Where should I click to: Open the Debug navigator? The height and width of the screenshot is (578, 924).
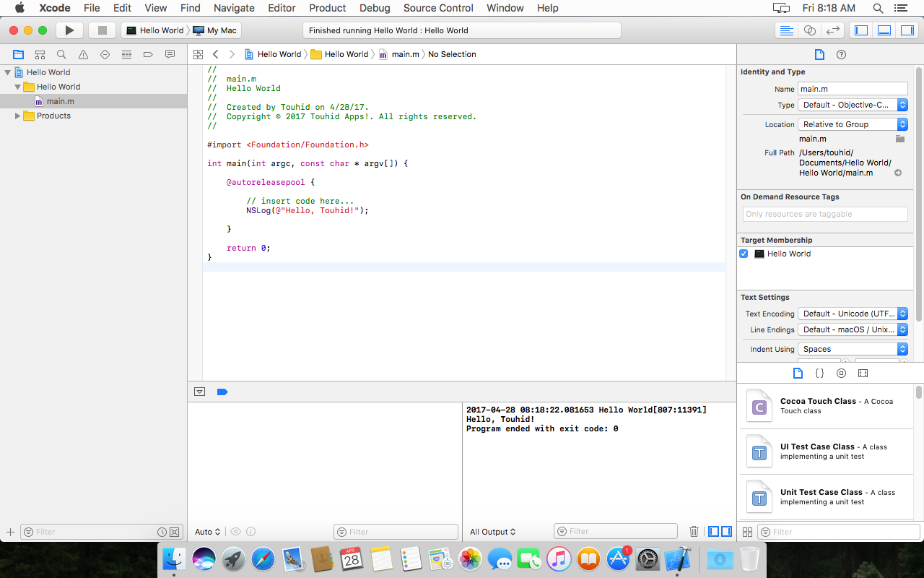tap(126, 54)
